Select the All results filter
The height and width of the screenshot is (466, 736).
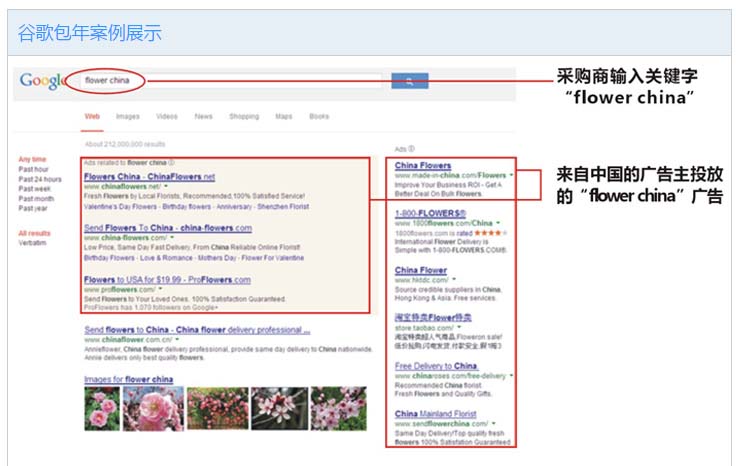click(x=34, y=233)
